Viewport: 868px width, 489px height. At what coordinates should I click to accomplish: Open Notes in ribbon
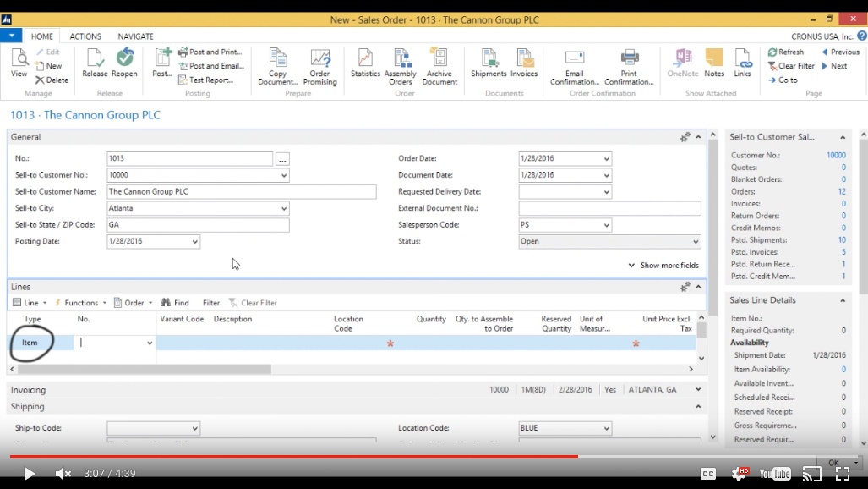click(714, 63)
